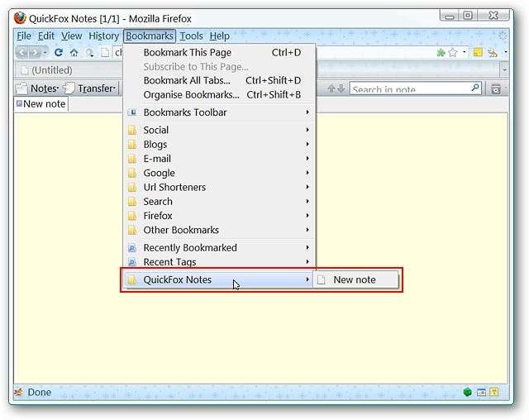529x420 pixels.
Task: Click the Firefox logo in title bar
Action: pos(20,18)
